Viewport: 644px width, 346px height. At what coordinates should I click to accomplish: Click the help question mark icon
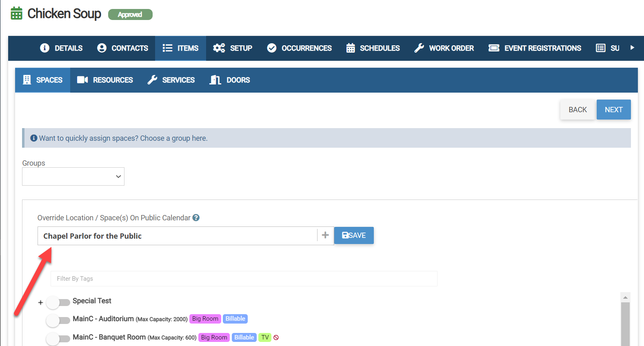(196, 218)
